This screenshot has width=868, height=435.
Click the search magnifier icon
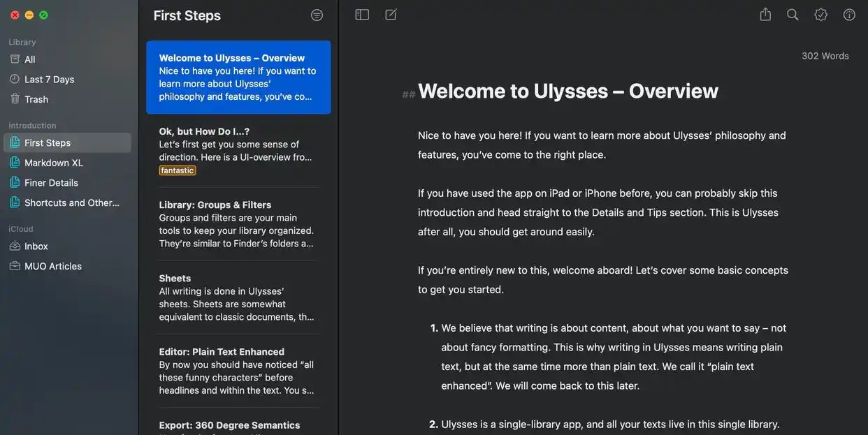pos(793,15)
